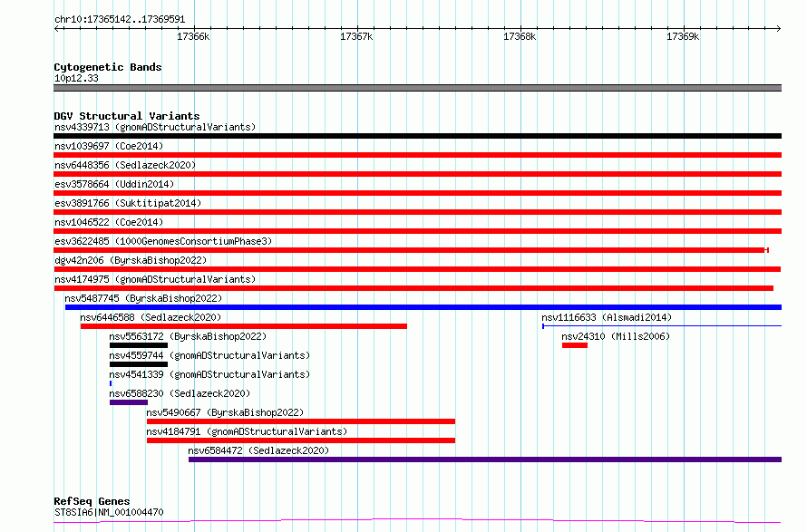
Task: Click the esv3578664 (Uddin2014) label
Action: coord(114,184)
